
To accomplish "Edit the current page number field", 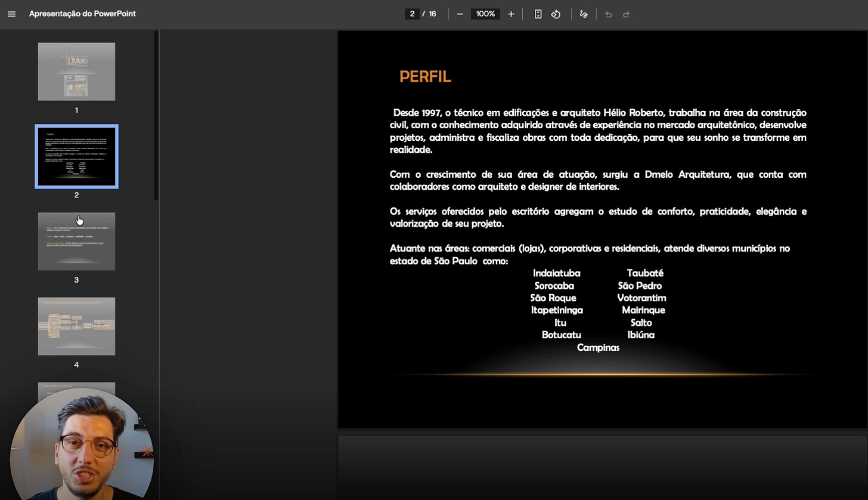I will (x=412, y=14).
